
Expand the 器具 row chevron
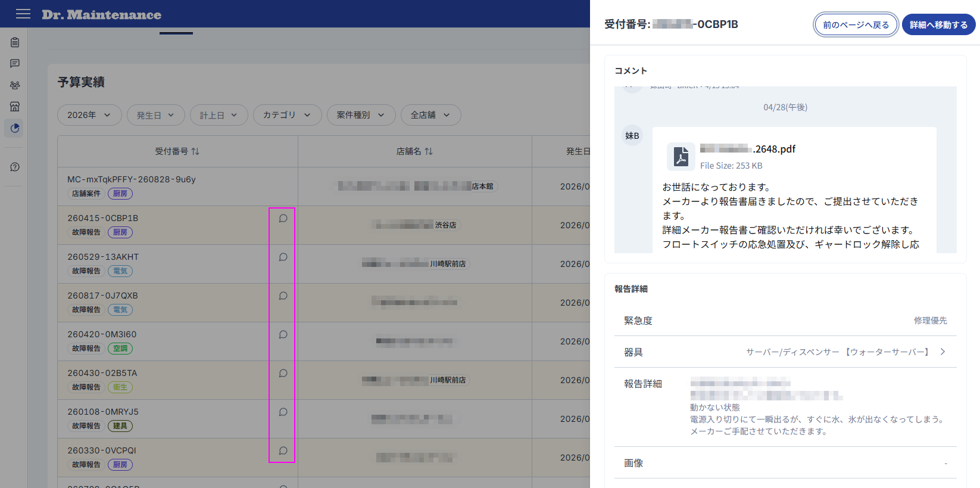[942, 352]
